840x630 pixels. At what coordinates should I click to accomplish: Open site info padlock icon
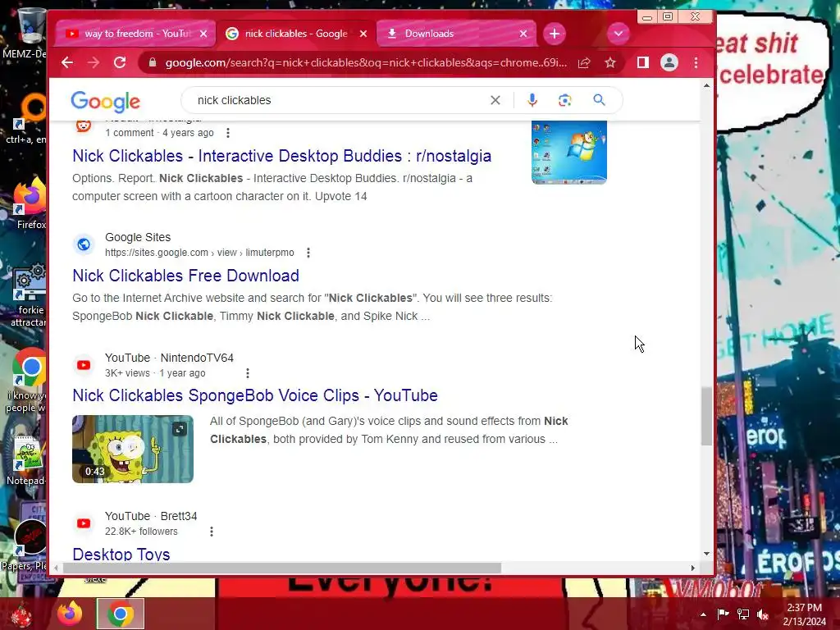(x=153, y=62)
